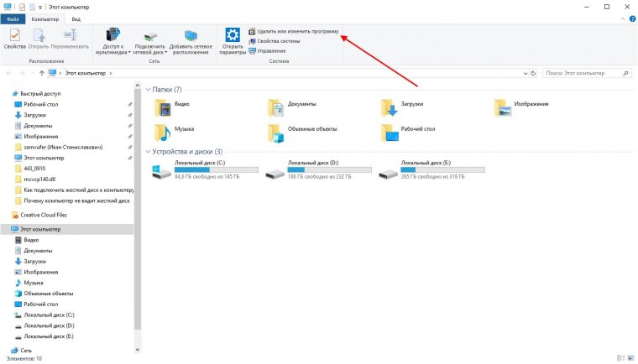The height and width of the screenshot is (364, 638).
Task: Click the capacity bar of Локальный диск (C:)
Action: (206, 170)
